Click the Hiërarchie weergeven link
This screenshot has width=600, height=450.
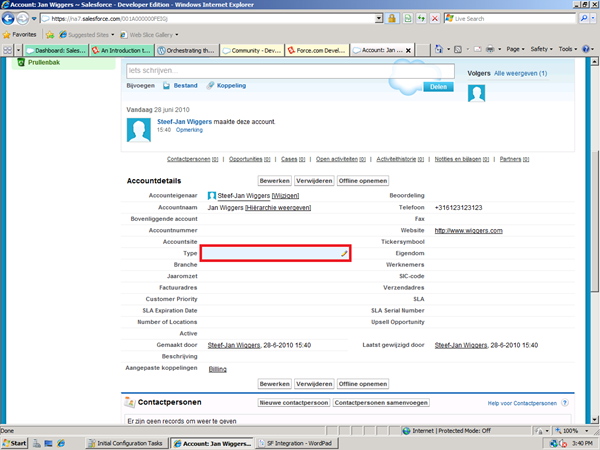[x=278, y=208]
